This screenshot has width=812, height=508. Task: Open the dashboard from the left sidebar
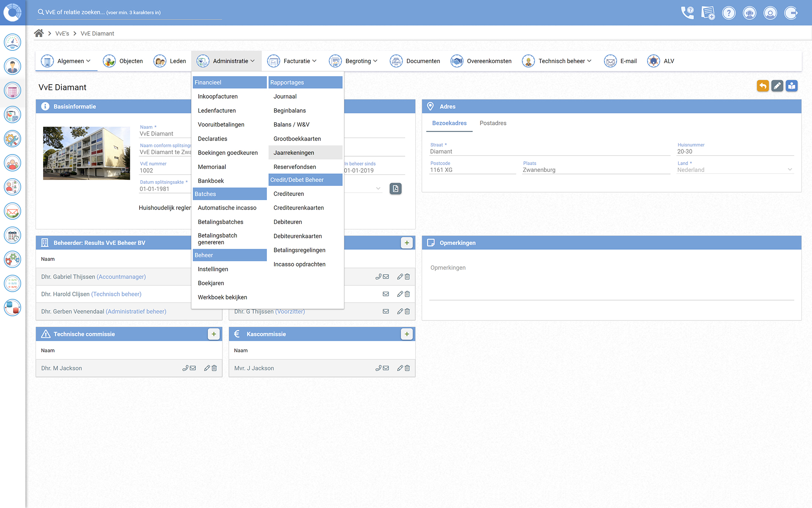click(x=13, y=42)
